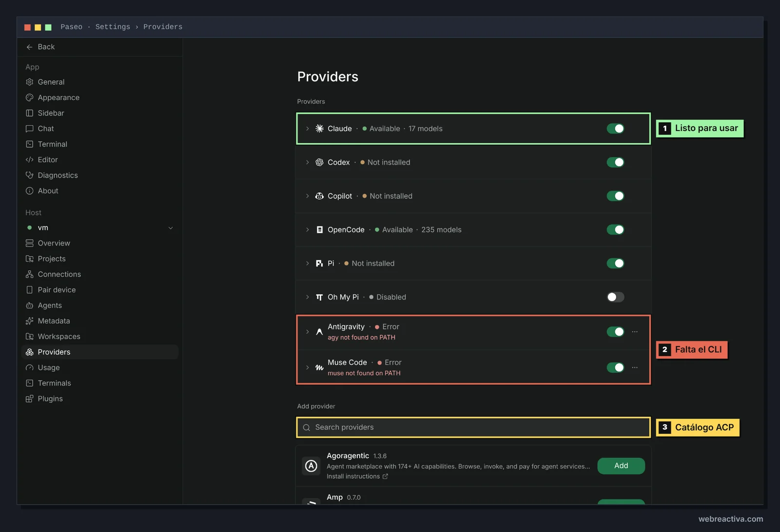Open Muse Code's three-dot options menu
This screenshot has width=780, height=532.
click(635, 367)
